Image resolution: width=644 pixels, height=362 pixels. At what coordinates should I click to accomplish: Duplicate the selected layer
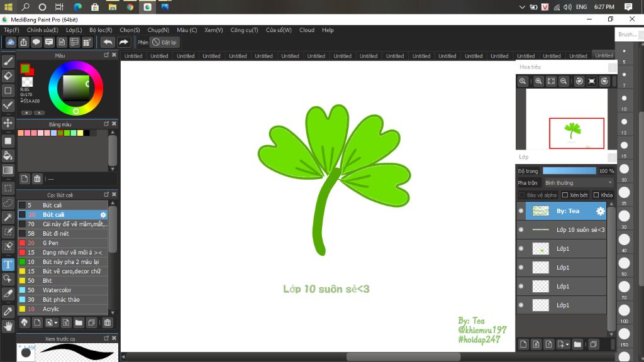593,344
